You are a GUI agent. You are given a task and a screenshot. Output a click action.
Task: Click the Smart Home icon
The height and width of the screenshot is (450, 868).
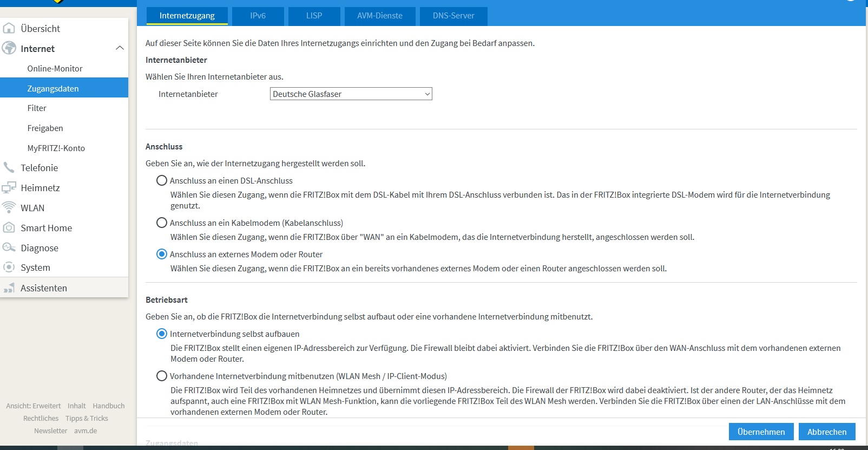[9, 227]
